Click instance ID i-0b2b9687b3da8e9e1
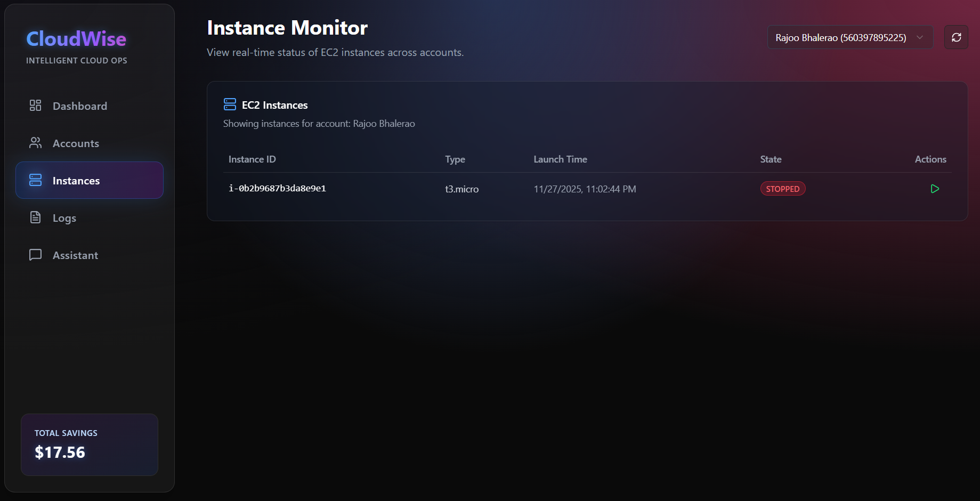 pyautogui.click(x=277, y=188)
